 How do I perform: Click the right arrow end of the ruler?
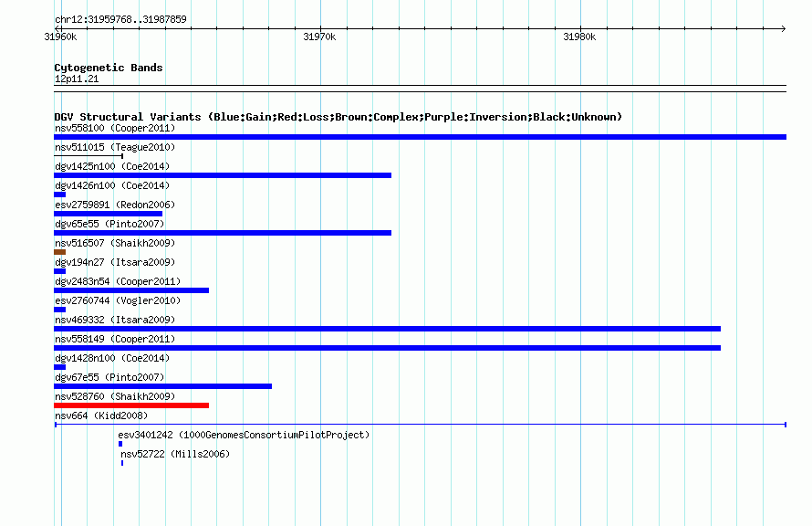click(x=783, y=28)
